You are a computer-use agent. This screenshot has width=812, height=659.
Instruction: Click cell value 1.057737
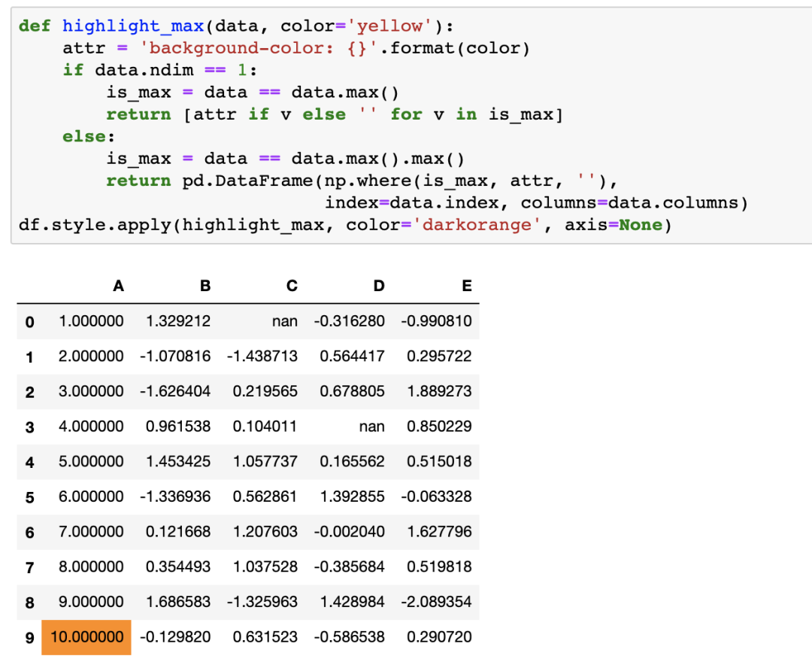[x=265, y=461]
